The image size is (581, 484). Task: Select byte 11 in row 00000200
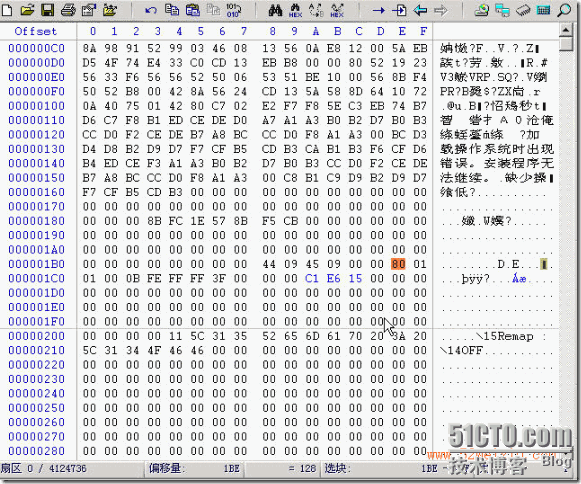[x=175, y=336]
